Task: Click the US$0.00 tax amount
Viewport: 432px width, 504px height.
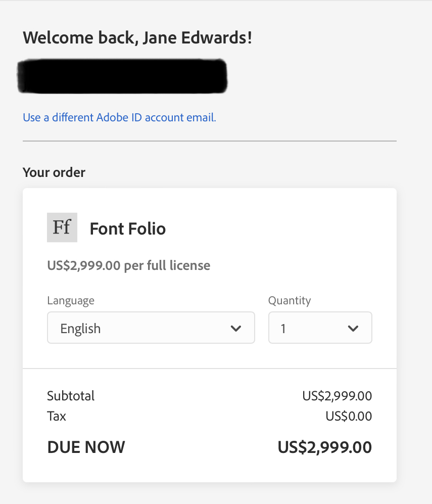Action: pos(349,417)
